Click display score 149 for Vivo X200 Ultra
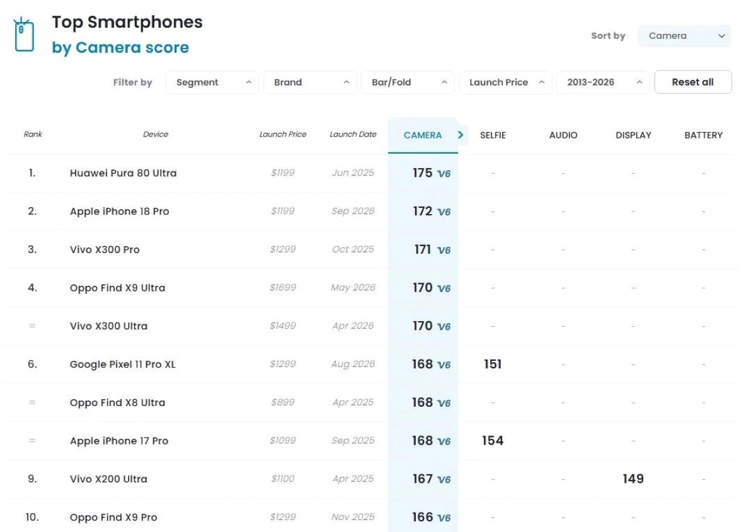The width and height of the screenshot is (756, 532). coord(633,479)
